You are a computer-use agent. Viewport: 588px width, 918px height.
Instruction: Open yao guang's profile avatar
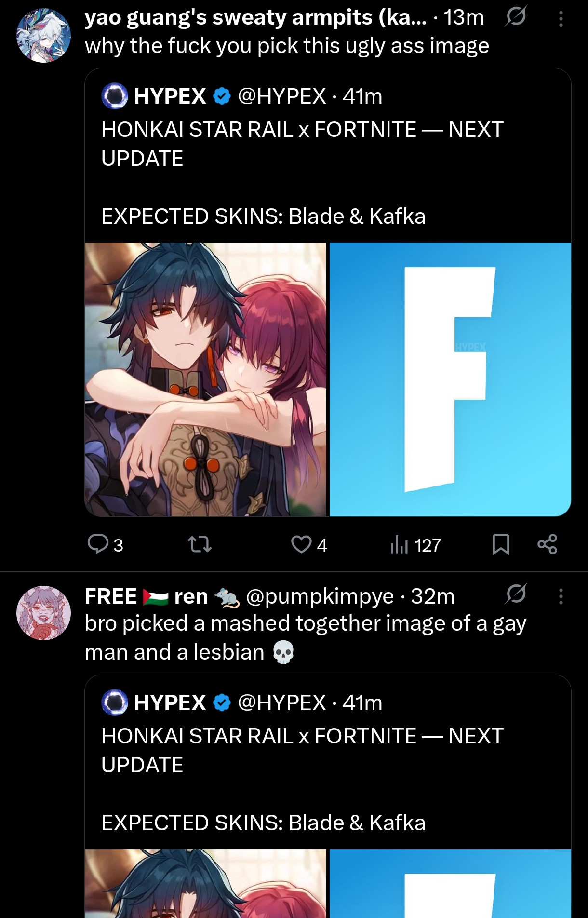(x=43, y=35)
